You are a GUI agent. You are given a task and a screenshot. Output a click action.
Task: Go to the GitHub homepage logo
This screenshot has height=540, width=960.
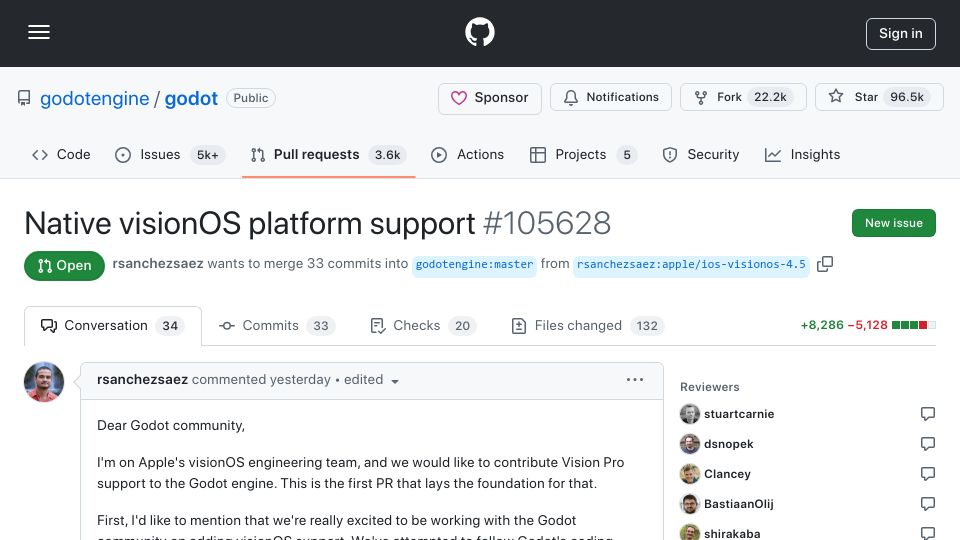coord(479,32)
